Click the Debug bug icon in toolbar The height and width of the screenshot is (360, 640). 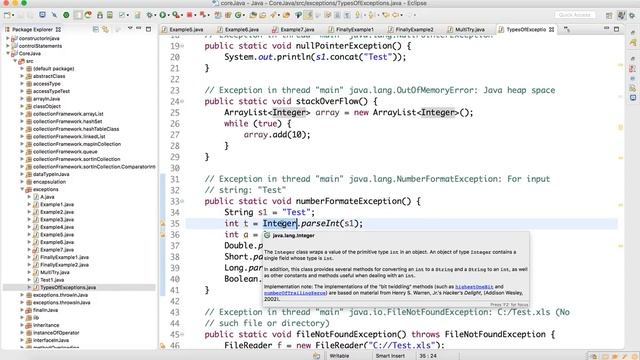pyautogui.click(x=149, y=15)
